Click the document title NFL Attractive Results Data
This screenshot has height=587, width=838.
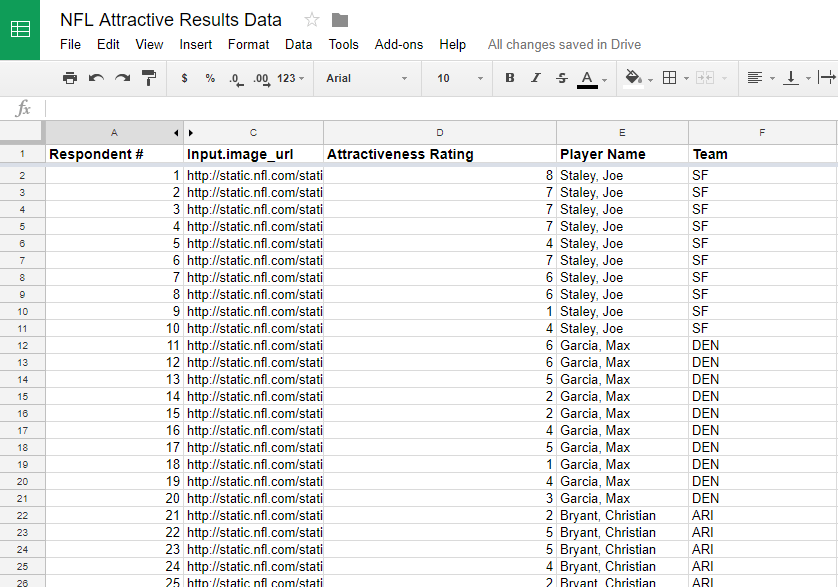[x=170, y=20]
